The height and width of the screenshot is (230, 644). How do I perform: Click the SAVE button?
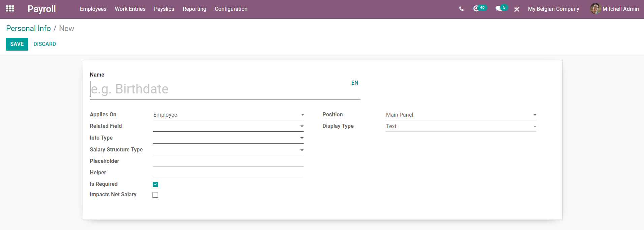point(17,44)
